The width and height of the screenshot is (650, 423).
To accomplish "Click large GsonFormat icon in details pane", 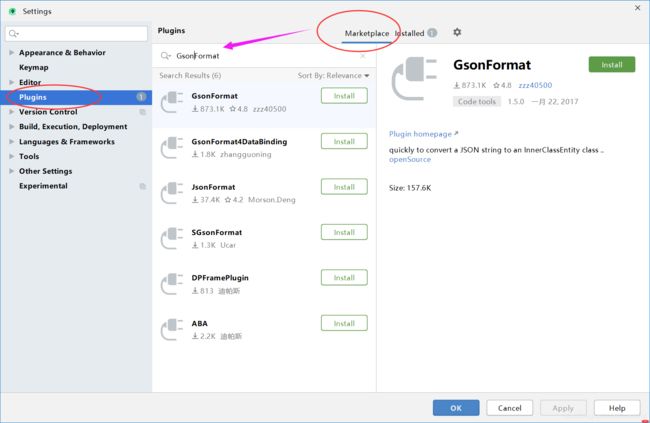I will pyautogui.click(x=414, y=79).
